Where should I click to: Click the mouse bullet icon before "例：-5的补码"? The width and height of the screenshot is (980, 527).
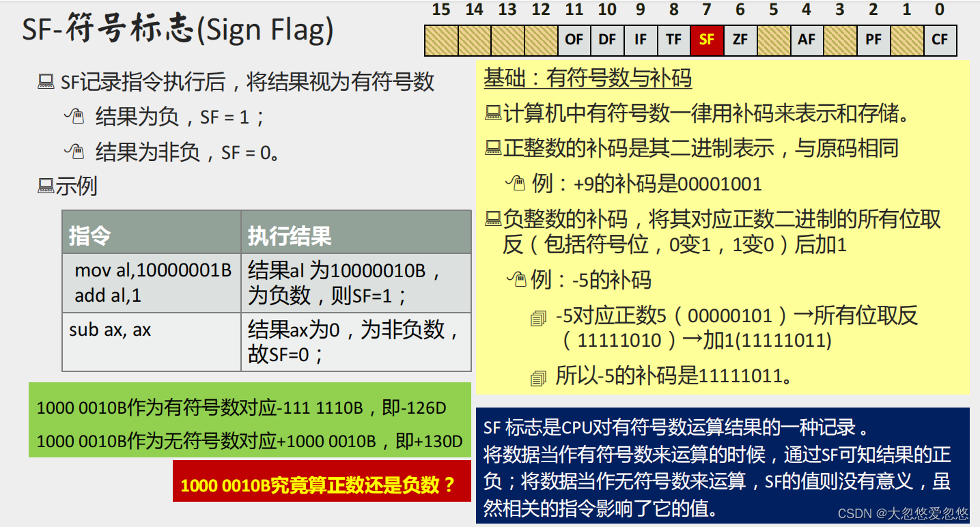coord(516,279)
